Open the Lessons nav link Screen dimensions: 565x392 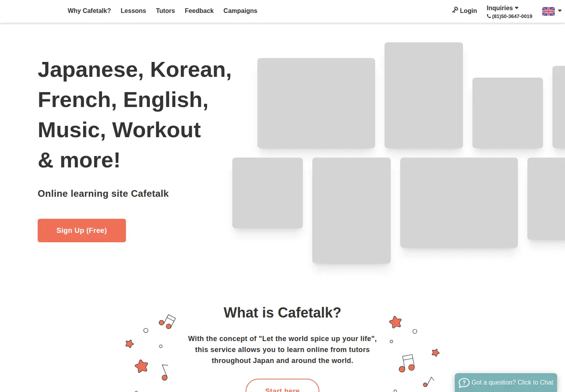(133, 11)
